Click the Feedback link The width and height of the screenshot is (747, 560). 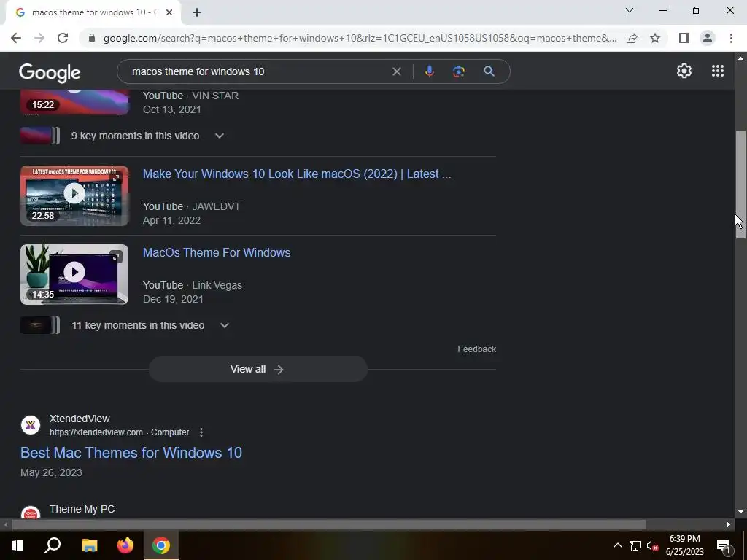pyautogui.click(x=476, y=349)
